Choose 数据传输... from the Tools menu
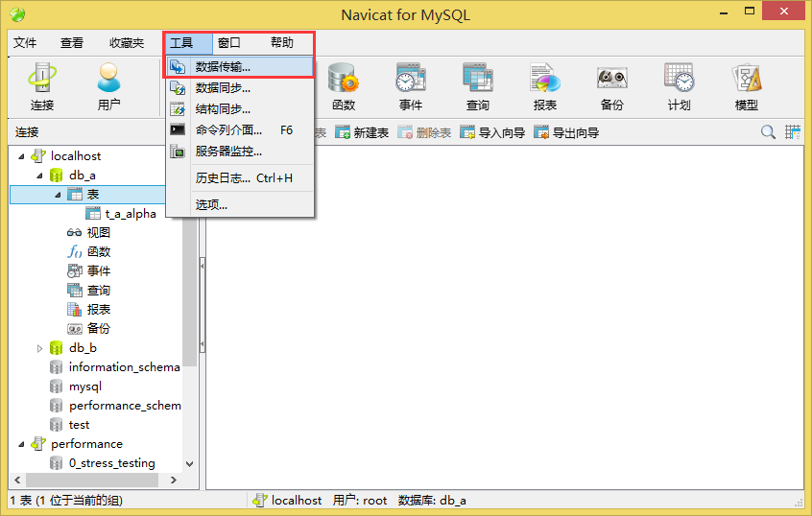This screenshot has height=516, width=812. (240, 67)
